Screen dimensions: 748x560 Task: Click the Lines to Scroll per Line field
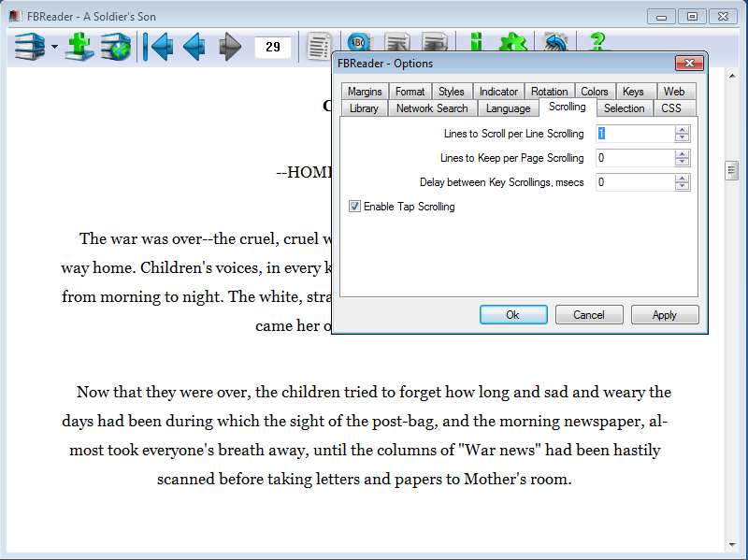tap(635, 134)
